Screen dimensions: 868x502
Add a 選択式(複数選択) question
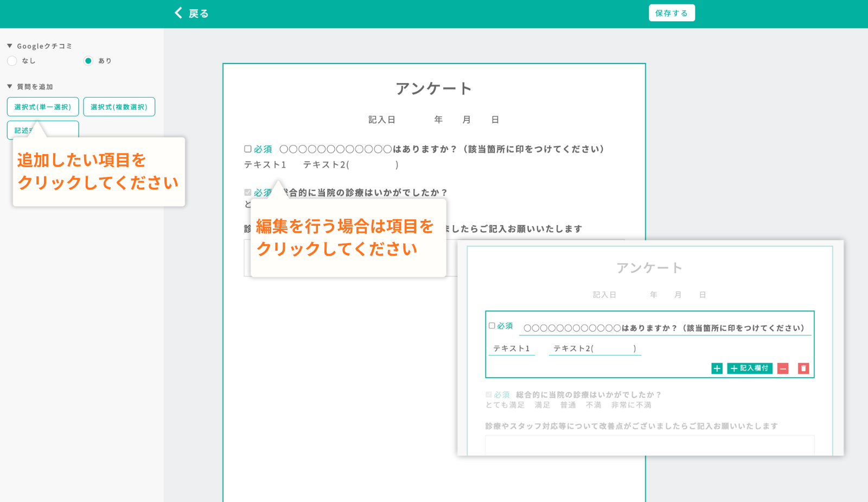[119, 107]
